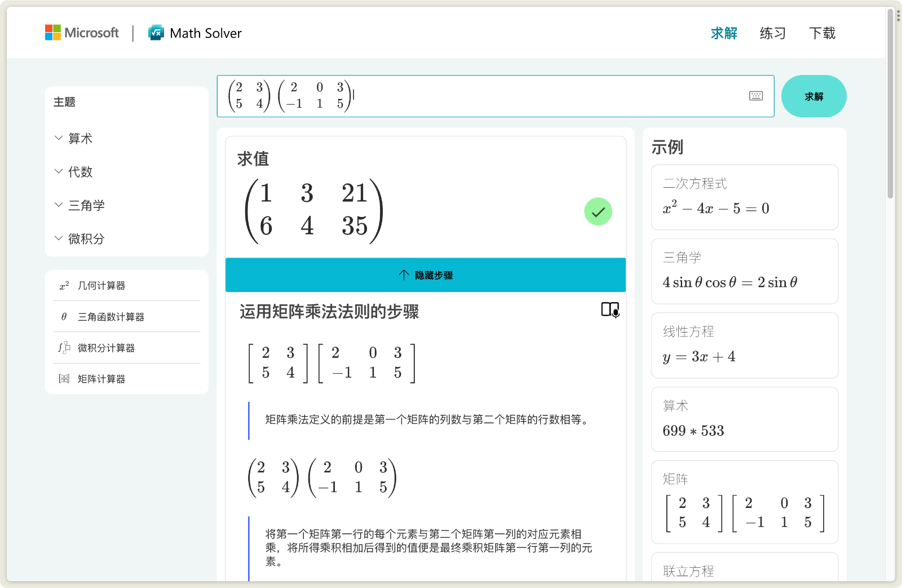Click the trigonometry calculator theta icon
The height and width of the screenshot is (588, 902).
coord(64,317)
